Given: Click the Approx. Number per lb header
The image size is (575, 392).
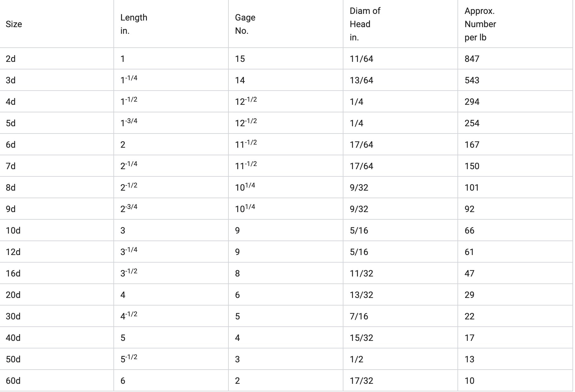Looking at the screenshot, I should (480, 24).
